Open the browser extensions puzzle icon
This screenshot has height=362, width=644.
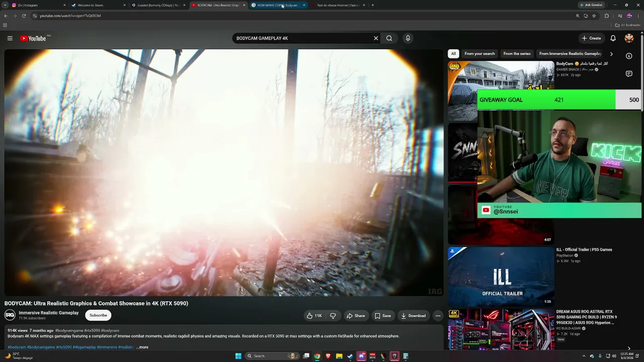606,16
